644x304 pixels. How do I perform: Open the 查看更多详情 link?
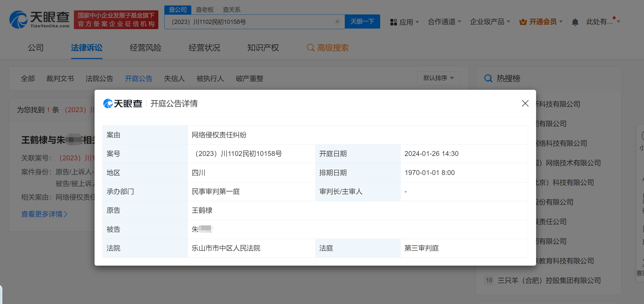coord(44,214)
